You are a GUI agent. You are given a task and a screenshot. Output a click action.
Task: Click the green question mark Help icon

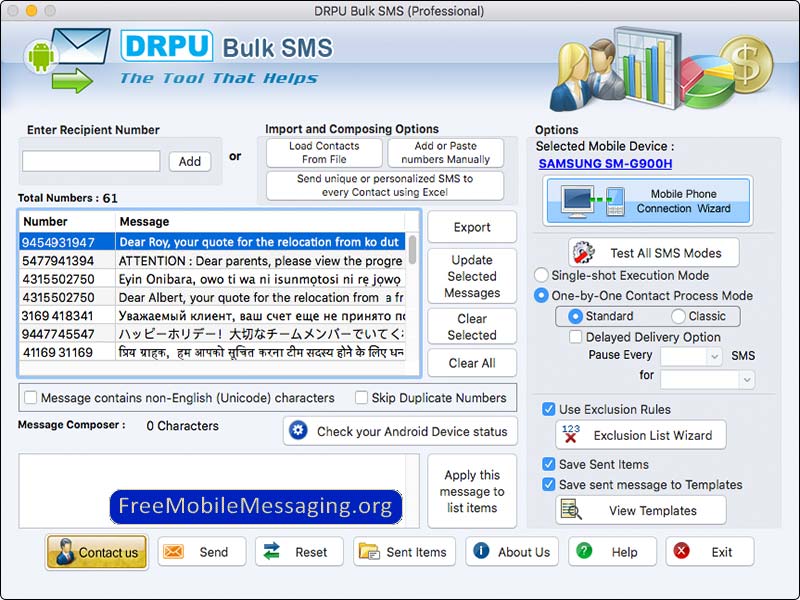coord(584,551)
